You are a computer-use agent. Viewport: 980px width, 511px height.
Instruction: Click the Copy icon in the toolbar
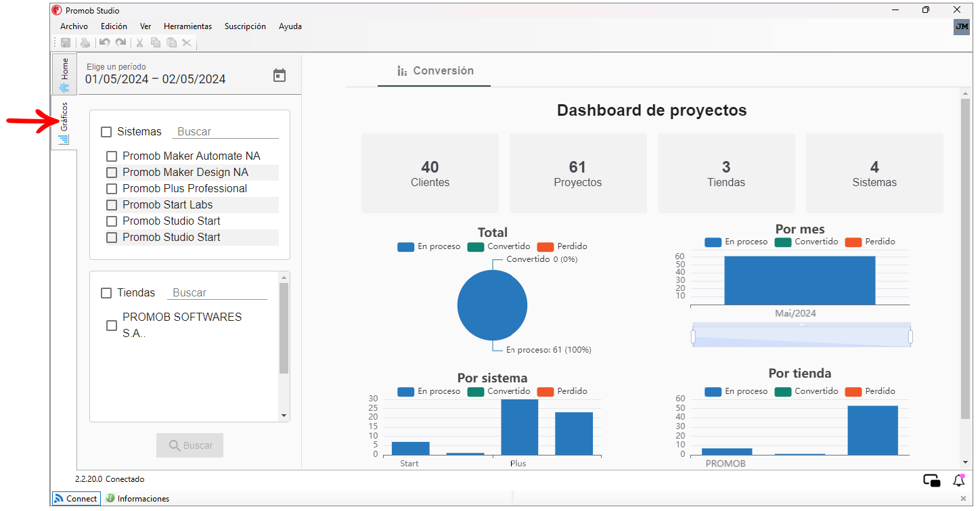tap(156, 43)
